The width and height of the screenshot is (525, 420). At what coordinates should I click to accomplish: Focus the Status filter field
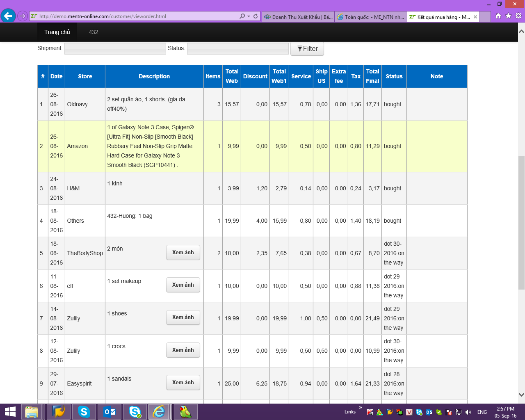coord(238,48)
